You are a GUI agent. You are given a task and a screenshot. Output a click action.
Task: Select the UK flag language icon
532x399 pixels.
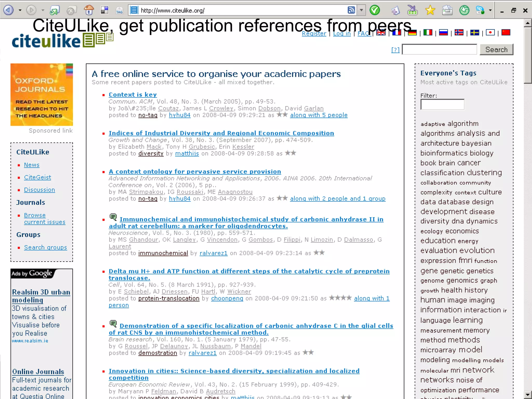coord(381,32)
